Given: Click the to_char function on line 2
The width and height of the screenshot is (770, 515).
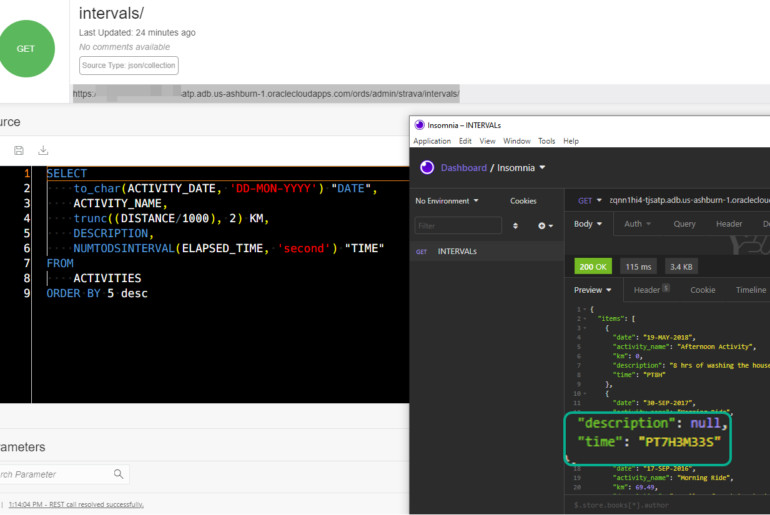Looking at the screenshot, I should 97,189.
